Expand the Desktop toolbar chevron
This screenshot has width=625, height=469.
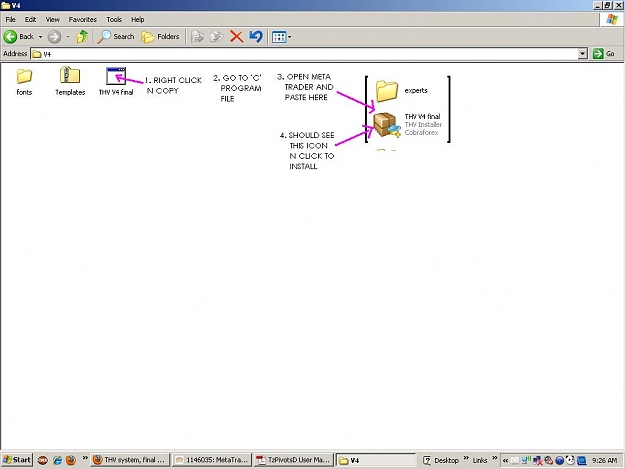(x=466, y=458)
